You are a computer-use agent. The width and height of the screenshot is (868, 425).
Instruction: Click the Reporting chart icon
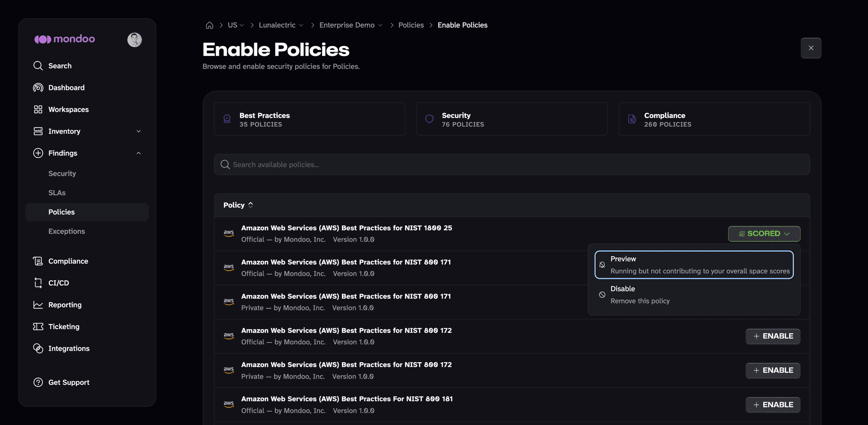(x=38, y=305)
